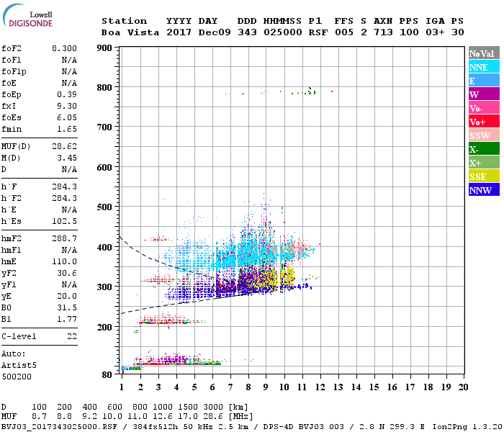Click the NNW blue legend swatch
The width and height of the screenshot is (504, 432).
[x=482, y=190]
